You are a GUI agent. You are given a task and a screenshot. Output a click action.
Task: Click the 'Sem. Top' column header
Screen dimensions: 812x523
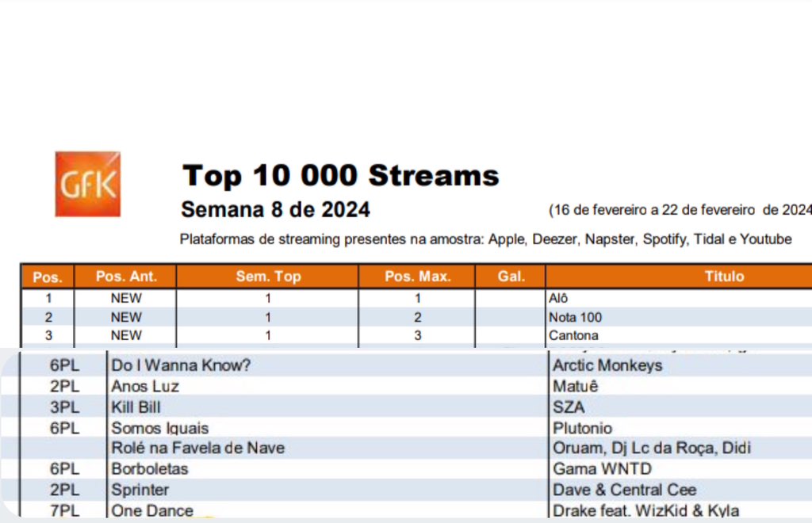coord(268,277)
